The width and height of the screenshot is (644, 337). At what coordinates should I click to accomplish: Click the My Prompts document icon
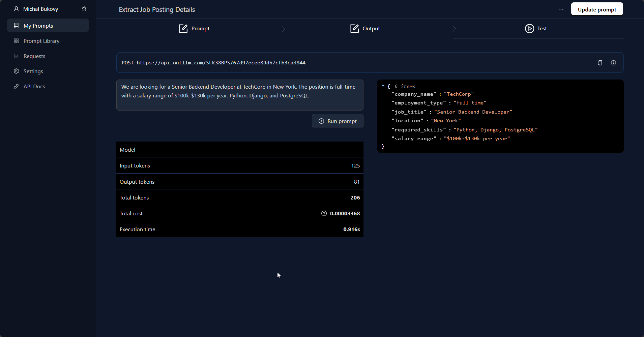(16, 26)
